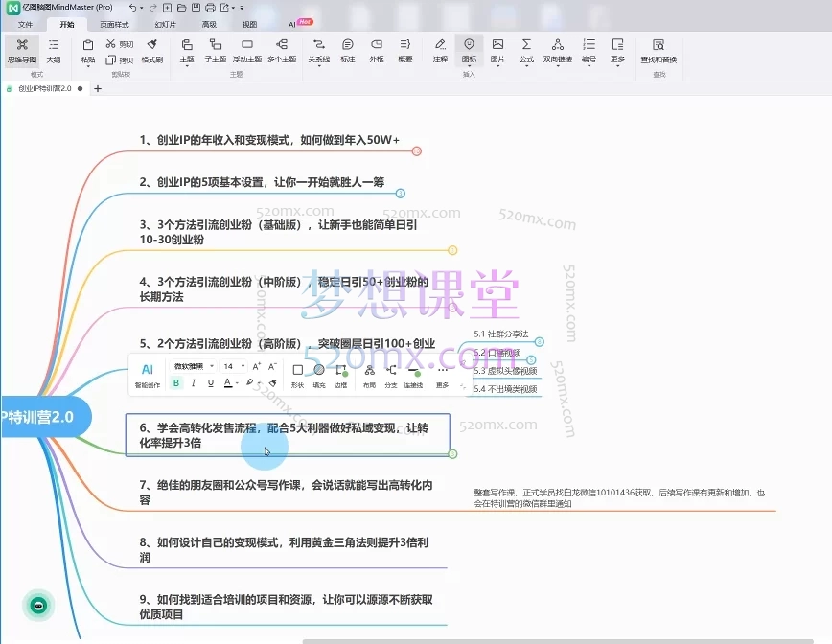Insert a Picture (图片)
Screen dimensions: 832x644
pyautogui.click(x=497, y=51)
